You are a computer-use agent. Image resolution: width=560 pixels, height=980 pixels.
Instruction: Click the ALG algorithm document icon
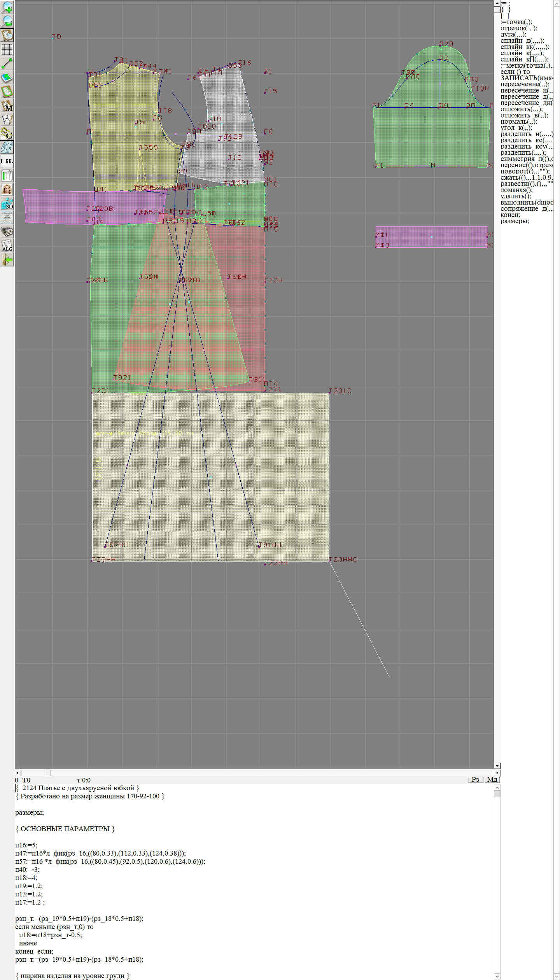(7, 246)
